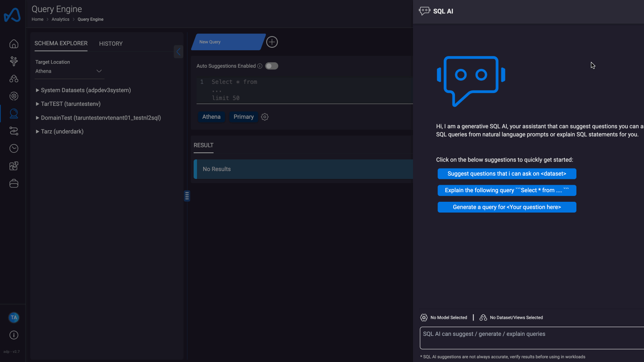Image resolution: width=644 pixels, height=362 pixels.
Task: Switch to HISTORY tab
Action: (111, 44)
